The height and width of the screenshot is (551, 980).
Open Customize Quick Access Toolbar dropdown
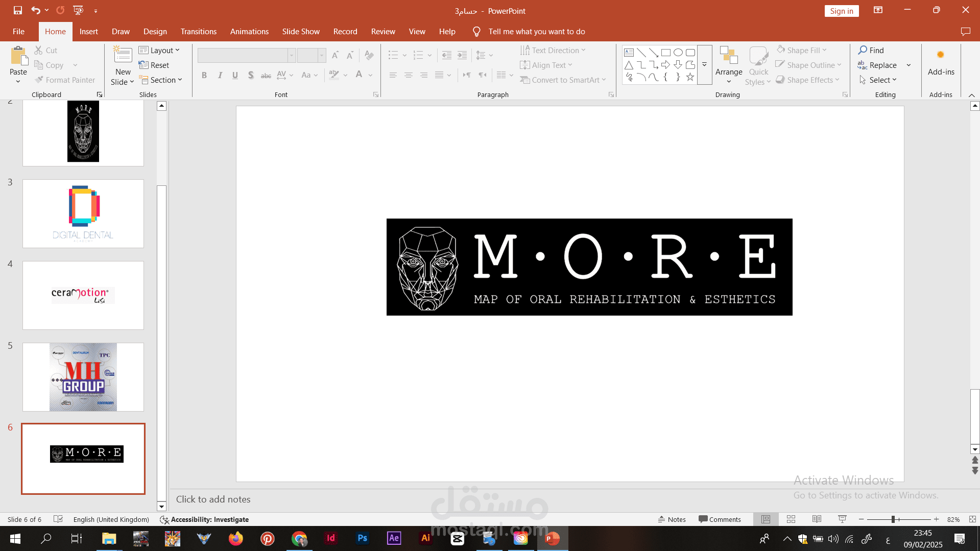click(x=95, y=10)
